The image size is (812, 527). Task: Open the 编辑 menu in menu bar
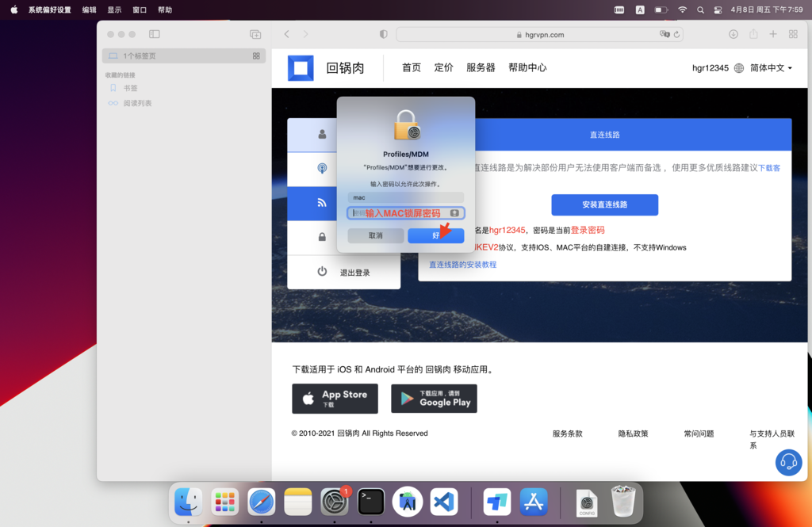coord(90,10)
